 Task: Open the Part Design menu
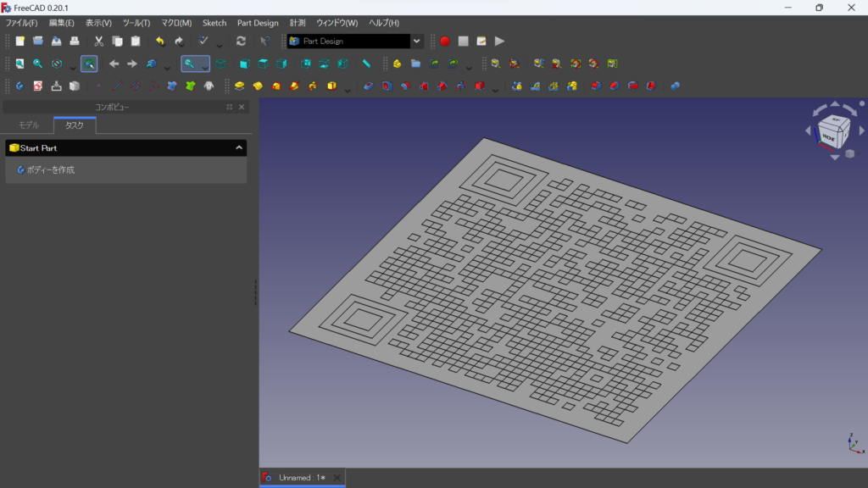click(x=258, y=23)
